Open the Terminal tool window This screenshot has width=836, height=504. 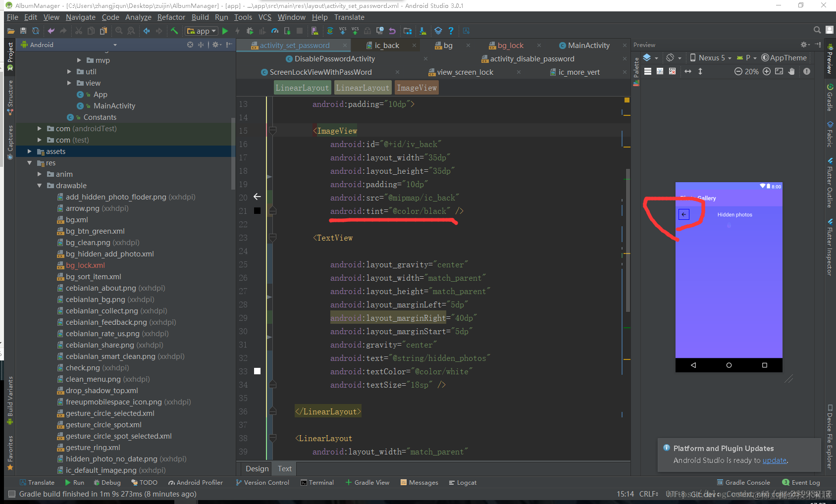[x=317, y=483]
